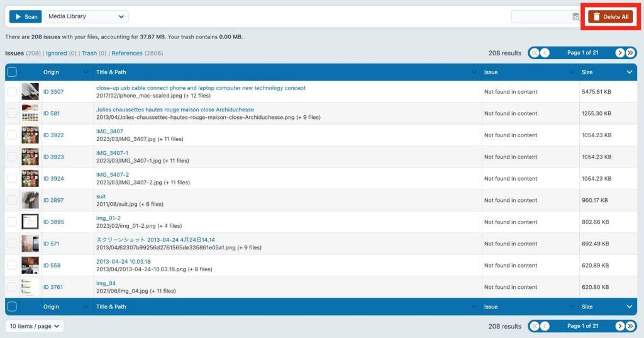Click the search icon beside the search field
This screenshot has width=644, height=338.
click(575, 17)
